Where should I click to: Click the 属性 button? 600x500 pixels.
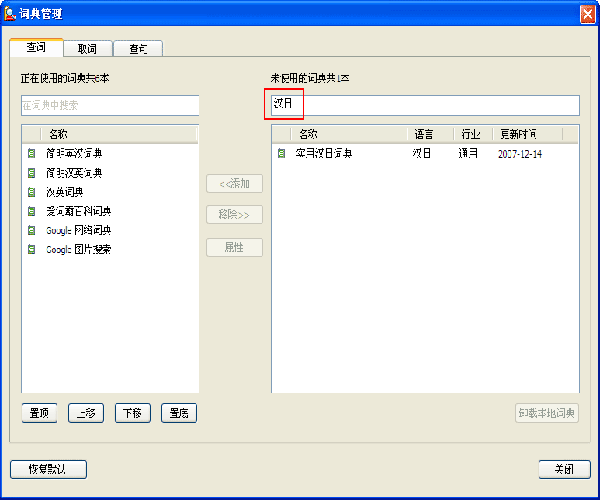pyautogui.click(x=235, y=248)
